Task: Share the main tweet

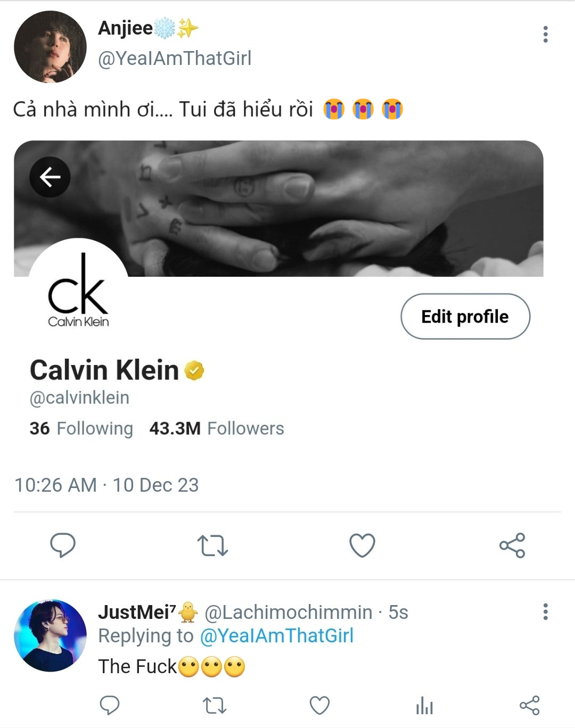Action: (512, 545)
